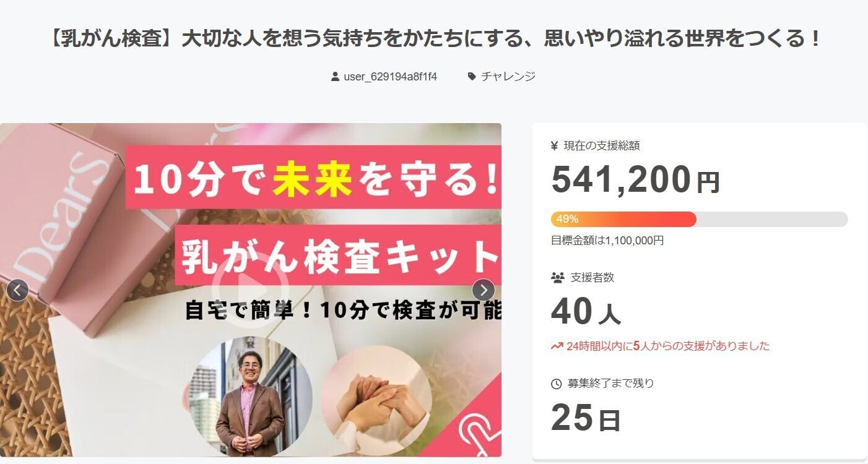868x464 pixels.
Task: Click the 目標金額は1,100,000円 text
Action: coord(607,240)
